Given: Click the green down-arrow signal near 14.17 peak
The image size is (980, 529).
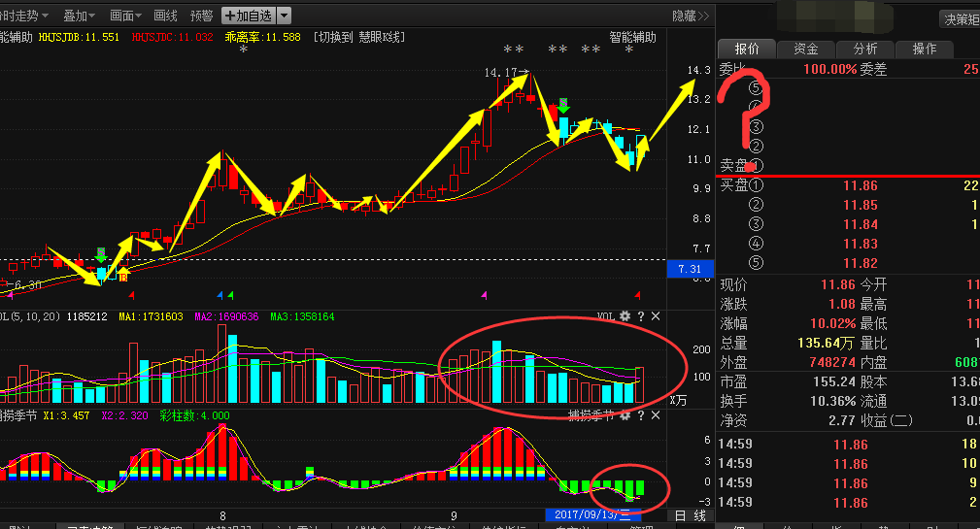Looking at the screenshot, I should (562, 105).
